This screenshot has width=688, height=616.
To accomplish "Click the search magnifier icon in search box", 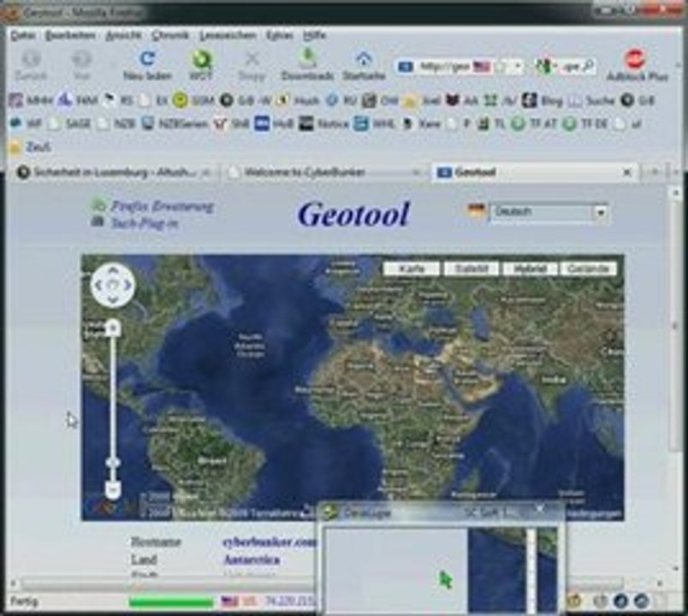I will click(589, 66).
